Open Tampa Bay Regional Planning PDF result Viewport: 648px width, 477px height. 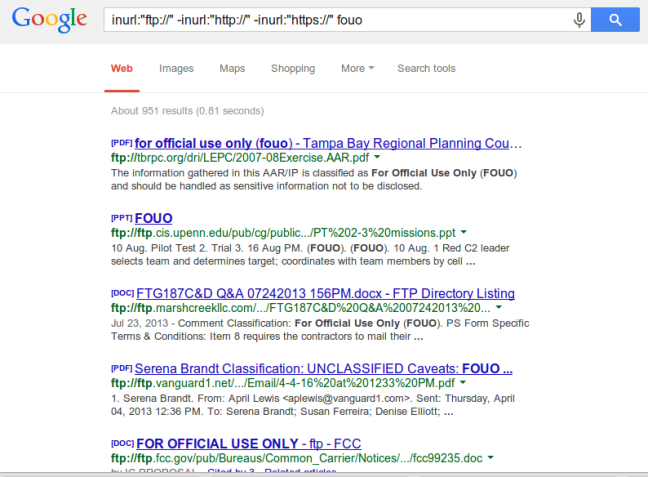point(328,143)
